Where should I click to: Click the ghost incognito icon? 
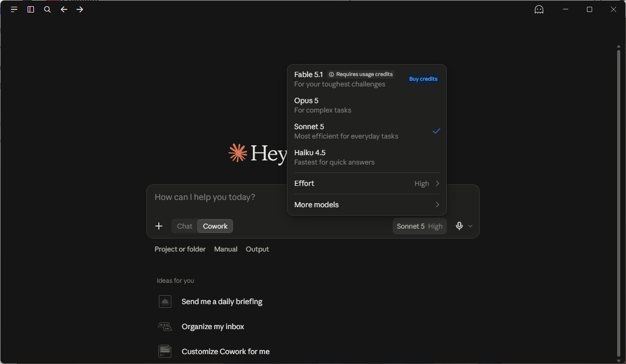[539, 9]
